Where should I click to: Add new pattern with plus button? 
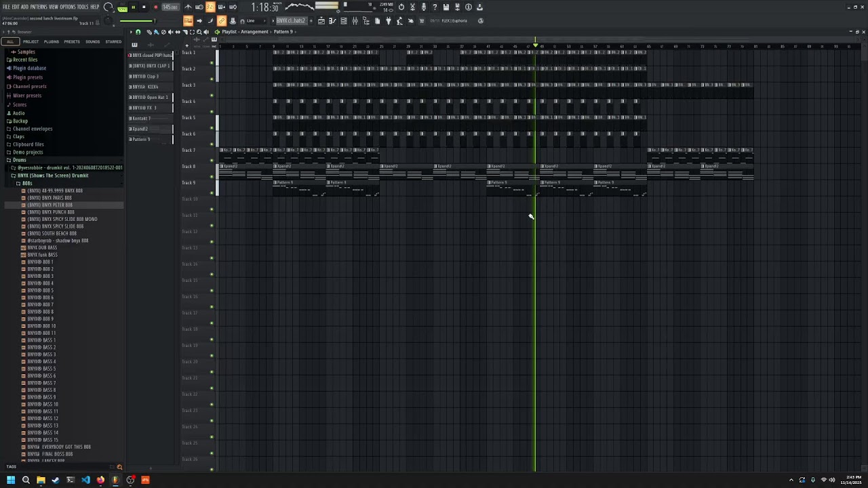[311, 21]
